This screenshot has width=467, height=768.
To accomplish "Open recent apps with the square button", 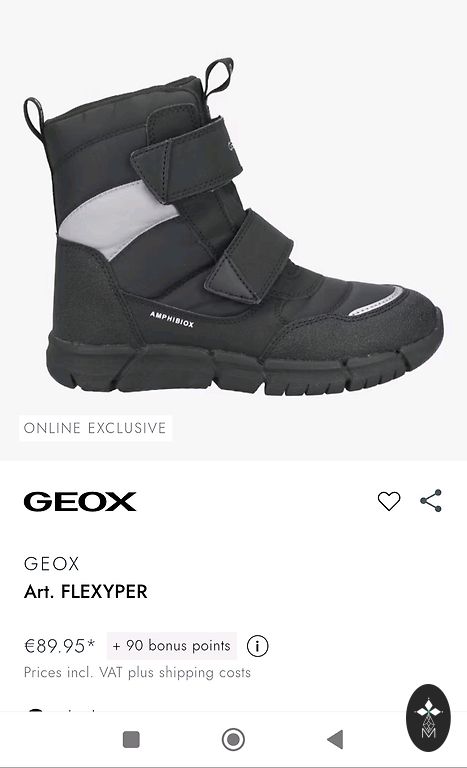I will pyautogui.click(x=131, y=739).
